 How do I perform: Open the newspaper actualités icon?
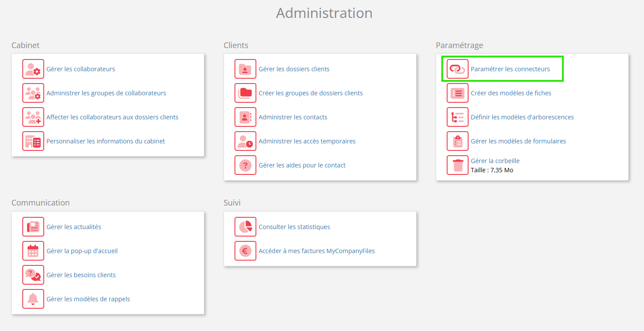click(33, 227)
